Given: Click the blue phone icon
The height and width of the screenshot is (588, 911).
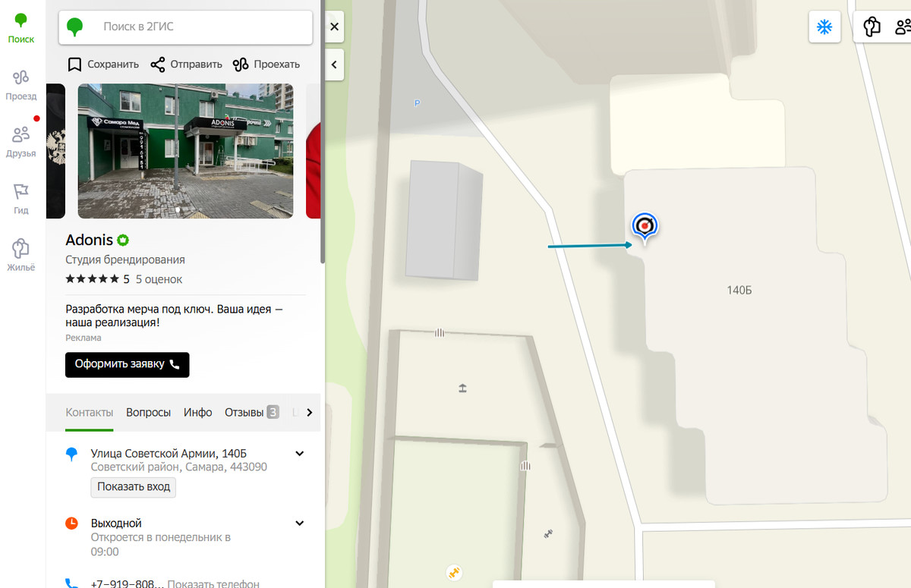Looking at the screenshot, I should tap(71, 584).
